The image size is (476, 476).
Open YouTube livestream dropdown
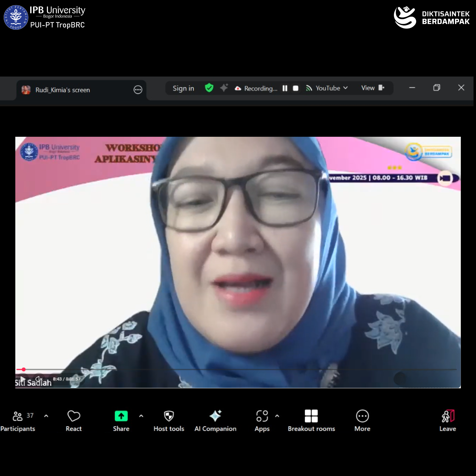tap(327, 88)
